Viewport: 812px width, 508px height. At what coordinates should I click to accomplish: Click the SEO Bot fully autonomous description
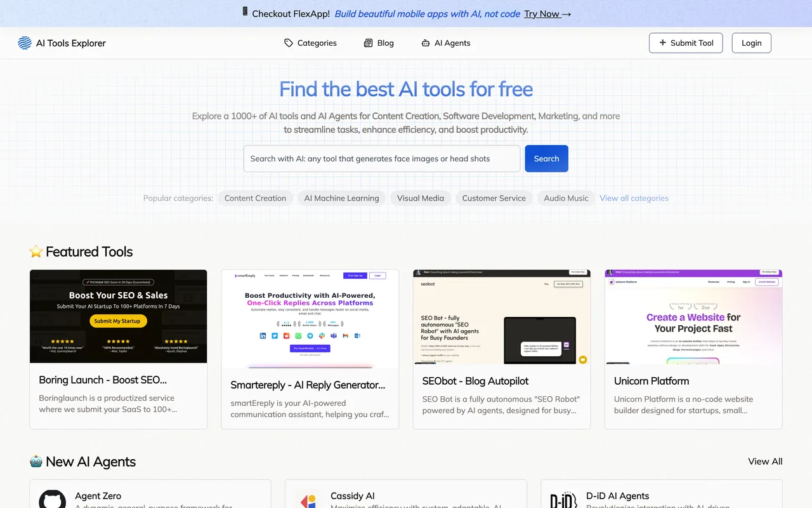pyautogui.click(x=501, y=405)
